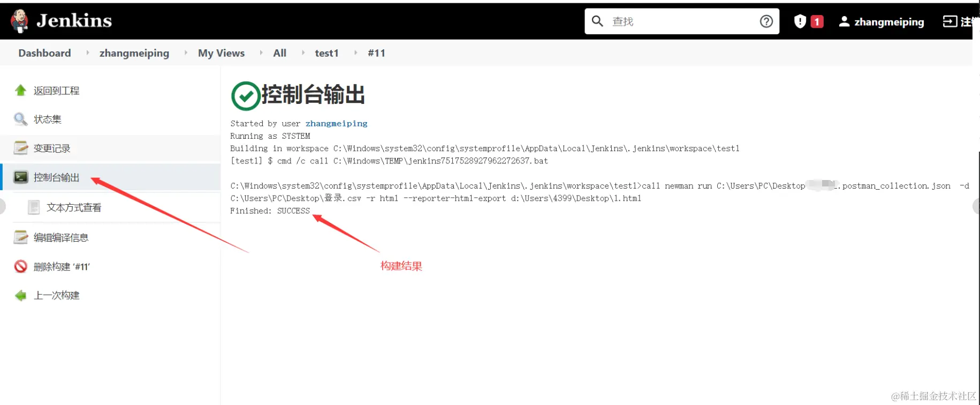
Task: Click document icon beside 文本方式查看
Action: click(34, 207)
